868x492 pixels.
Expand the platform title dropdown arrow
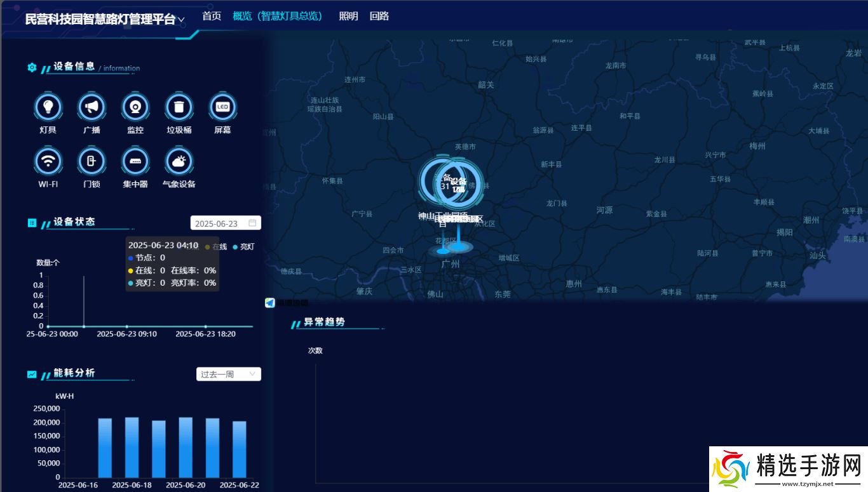(181, 20)
